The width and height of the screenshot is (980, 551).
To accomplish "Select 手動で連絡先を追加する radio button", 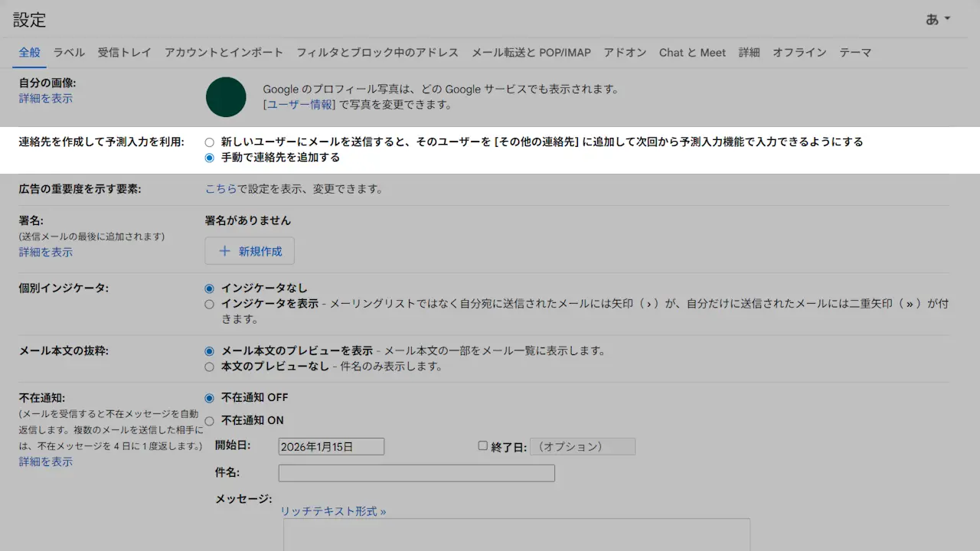I will [x=210, y=158].
